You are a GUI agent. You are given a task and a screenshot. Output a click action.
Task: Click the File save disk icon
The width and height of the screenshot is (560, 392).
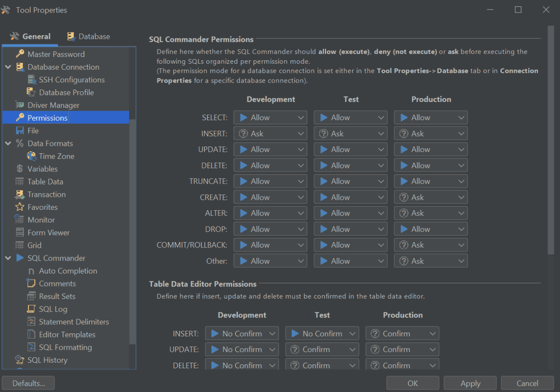20,131
